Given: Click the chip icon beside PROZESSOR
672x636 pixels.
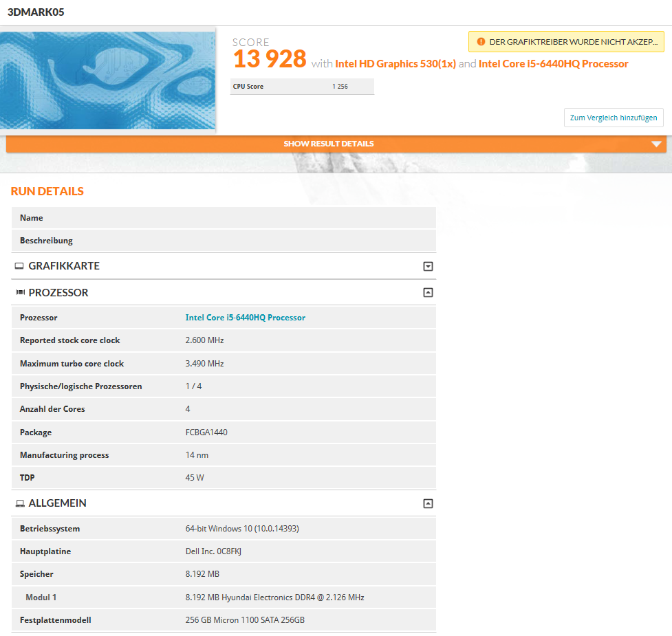Looking at the screenshot, I should pyautogui.click(x=20, y=292).
